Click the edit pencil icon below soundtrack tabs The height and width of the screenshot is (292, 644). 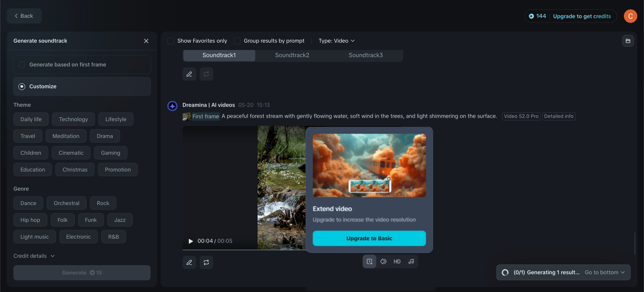[189, 74]
